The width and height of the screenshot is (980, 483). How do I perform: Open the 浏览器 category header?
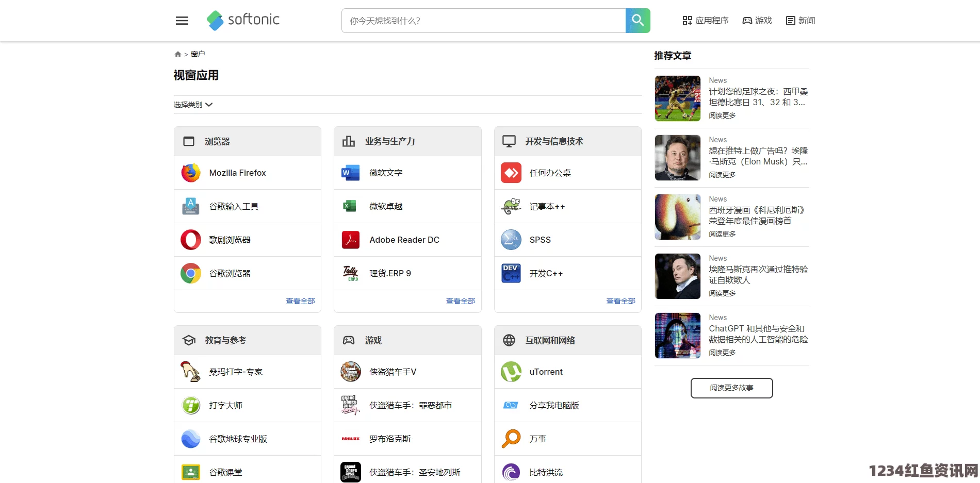pyautogui.click(x=248, y=141)
